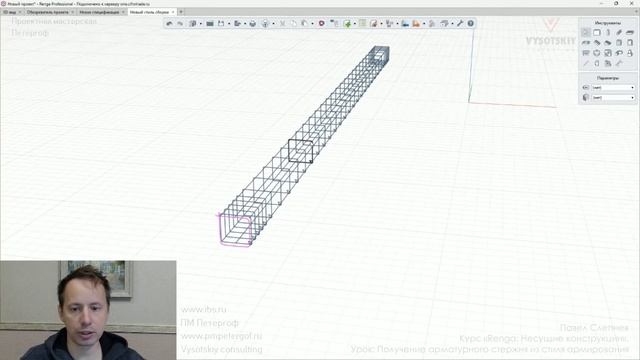
Task: Select the flat slab tool in Инструменты
Action: pyautogui.click(x=630, y=33)
